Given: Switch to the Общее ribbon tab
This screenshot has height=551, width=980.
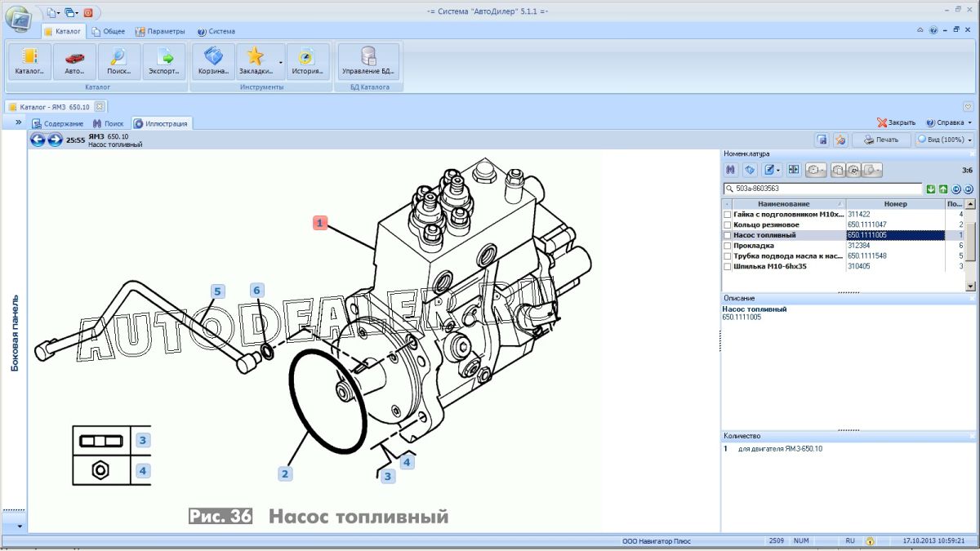Looking at the screenshot, I should [x=109, y=32].
